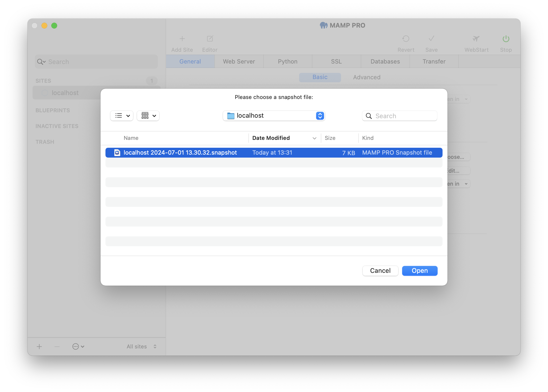Open the Databases tab
Screen dimensions: 548x392
[385, 62]
